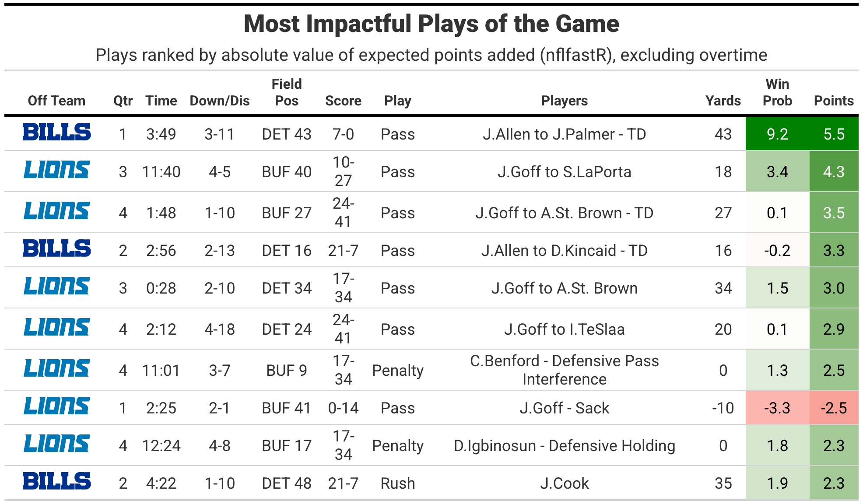The width and height of the screenshot is (863, 504).
Task: Click the title Most Impactful Plays of the Game
Action: tap(431, 24)
